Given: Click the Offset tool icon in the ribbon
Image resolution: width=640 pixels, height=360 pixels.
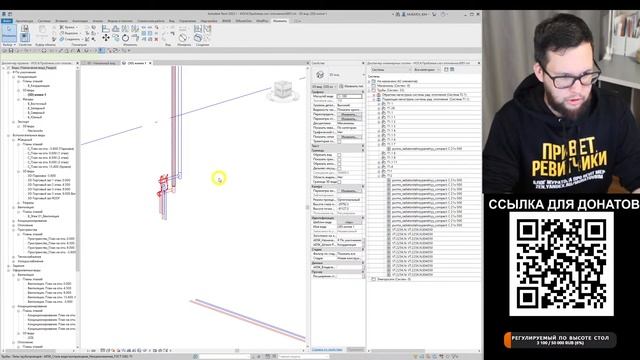Looking at the screenshot, I should pyautogui.click(x=116, y=29).
